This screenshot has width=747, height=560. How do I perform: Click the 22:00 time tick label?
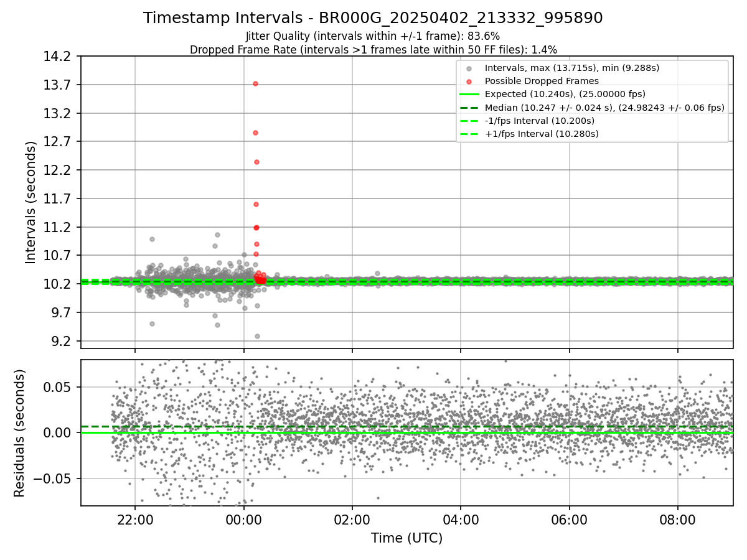click(135, 519)
